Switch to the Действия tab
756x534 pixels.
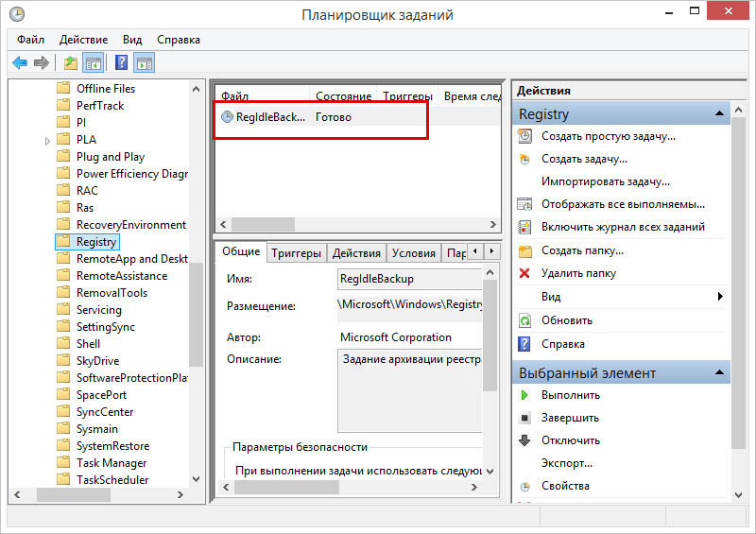point(356,252)
